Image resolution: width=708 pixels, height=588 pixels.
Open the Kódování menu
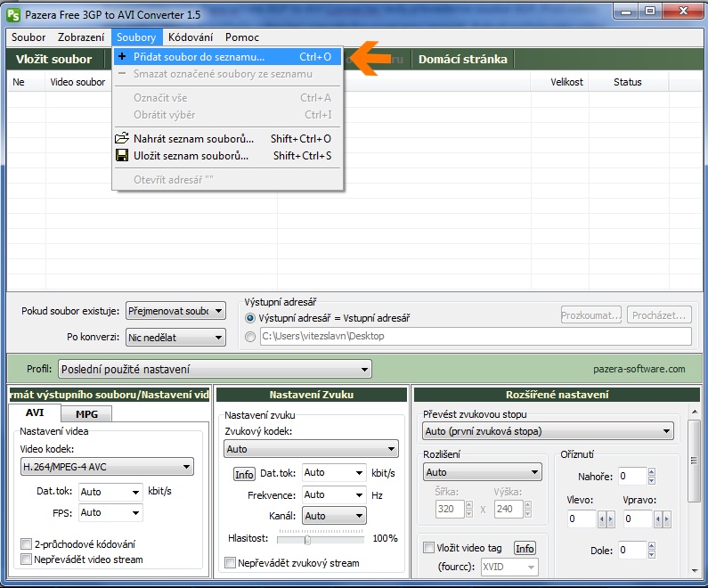click(x=191, y=37)
